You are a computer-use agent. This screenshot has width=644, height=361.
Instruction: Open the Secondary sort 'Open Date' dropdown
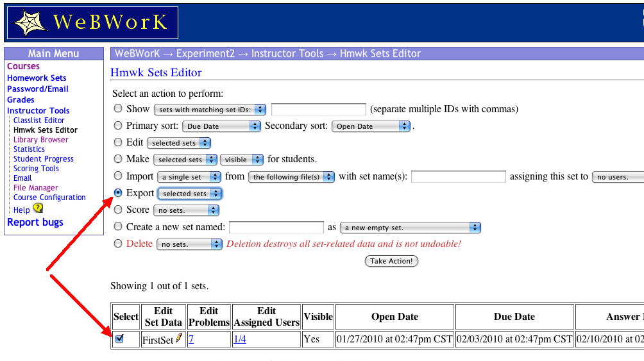(x=371, y=126)
